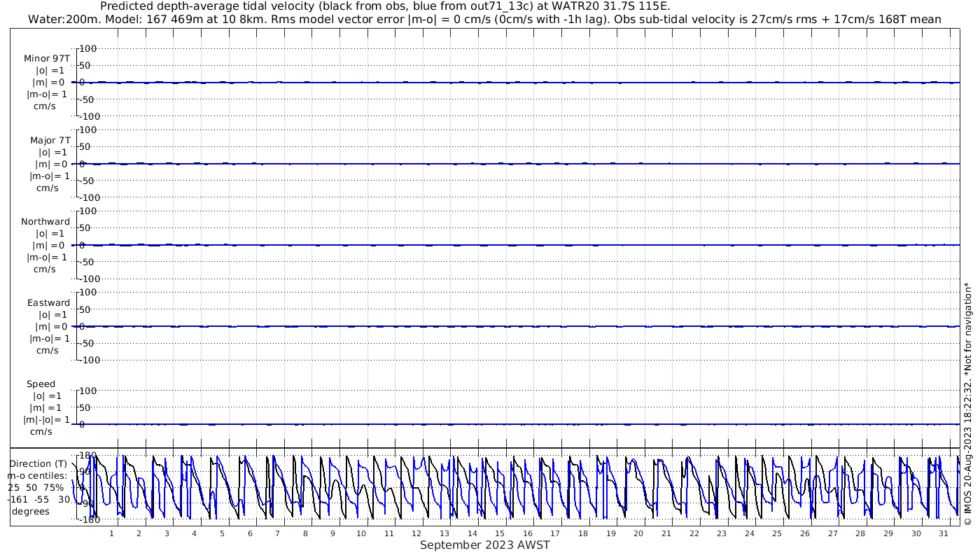The image size is (980, 560).
Task: Click the "Direction (T)" panel label
Action: [40, 463]
